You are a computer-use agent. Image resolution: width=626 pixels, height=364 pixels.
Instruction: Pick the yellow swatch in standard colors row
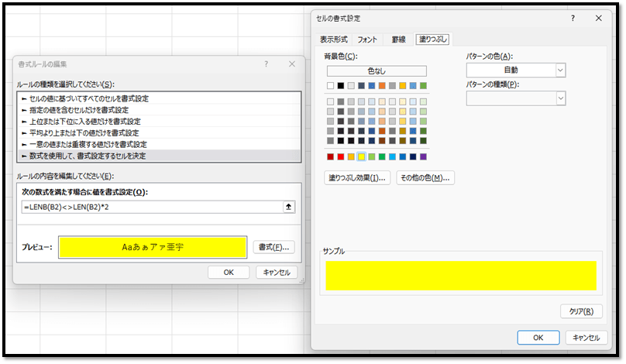[362, 158]
